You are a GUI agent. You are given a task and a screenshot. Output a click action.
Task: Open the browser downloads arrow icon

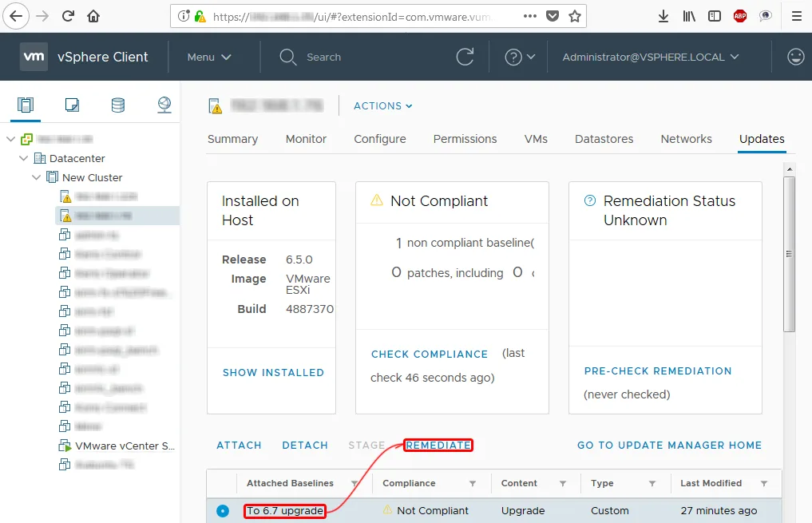663,16
